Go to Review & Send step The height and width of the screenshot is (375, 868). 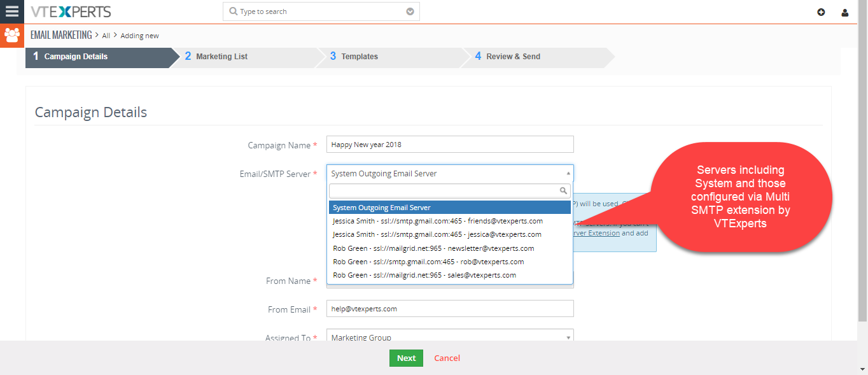click(x=539, y=57)
